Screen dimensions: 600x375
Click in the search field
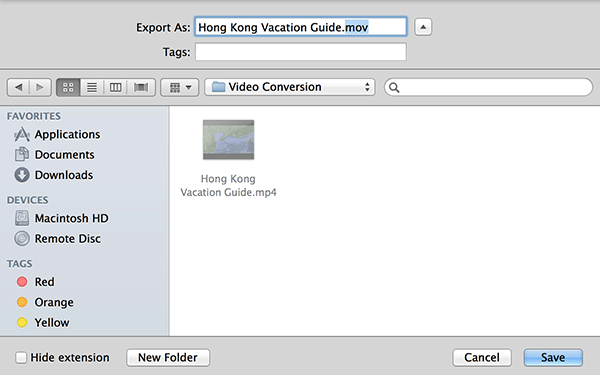[x=489, y=87]
